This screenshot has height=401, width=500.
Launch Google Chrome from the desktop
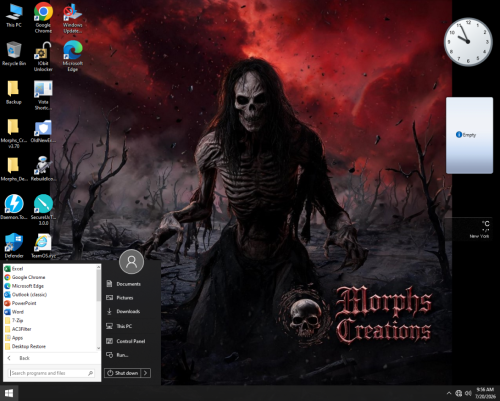click(x=43, y=18)
